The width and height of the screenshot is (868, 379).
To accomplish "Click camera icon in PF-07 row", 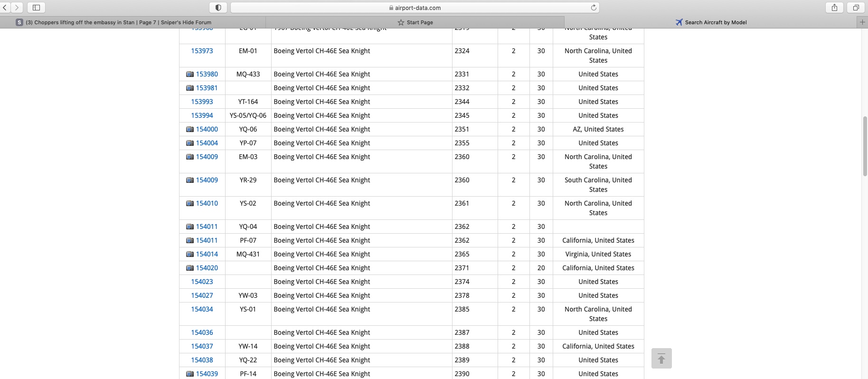I will [190, 240].
